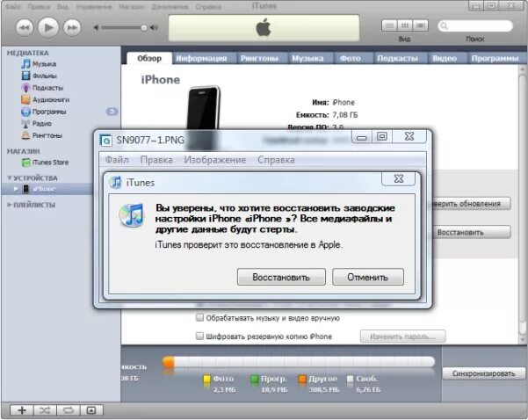Image resolution: width=528 pixels, height=420 pixels.
Task: Click the Изменить пароль button
Action: 402,337
